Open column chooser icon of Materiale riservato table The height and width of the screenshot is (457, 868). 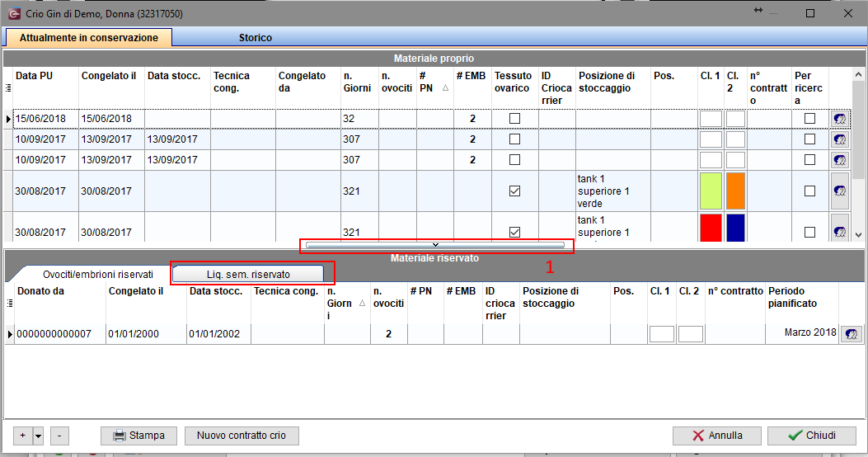coord(9,303)
